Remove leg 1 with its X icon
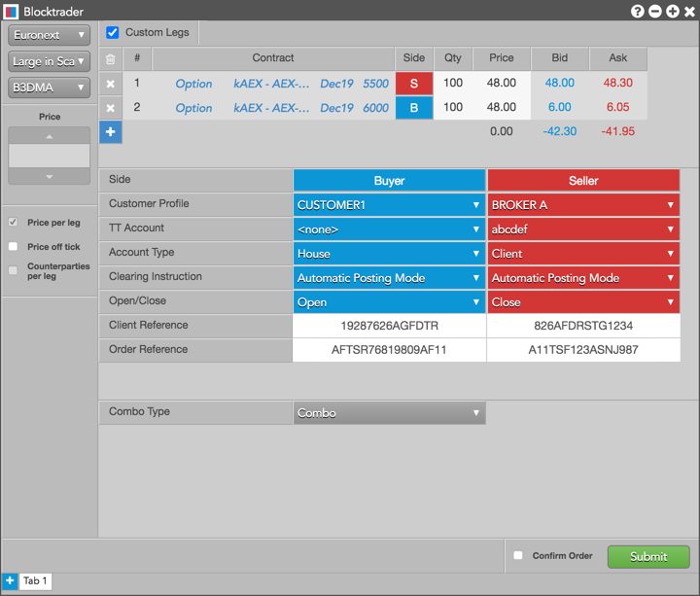Screen dimensions: 700x596 coord(110,84)
